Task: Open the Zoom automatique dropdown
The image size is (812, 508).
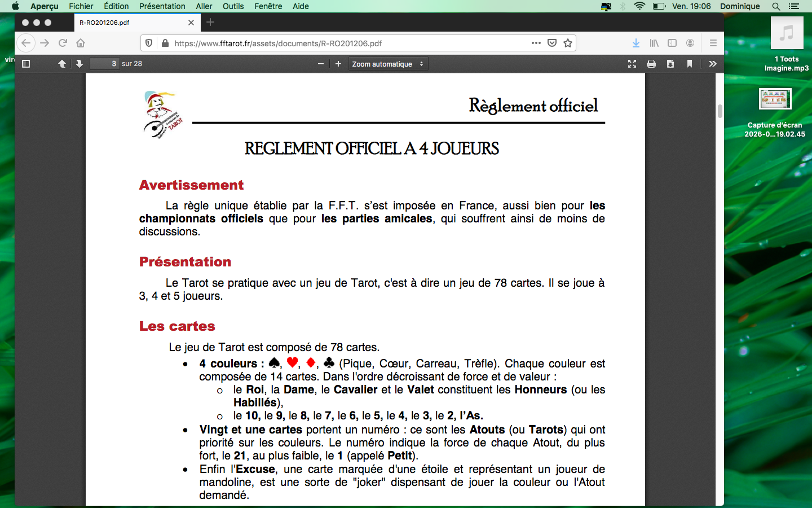Action: 388,64
